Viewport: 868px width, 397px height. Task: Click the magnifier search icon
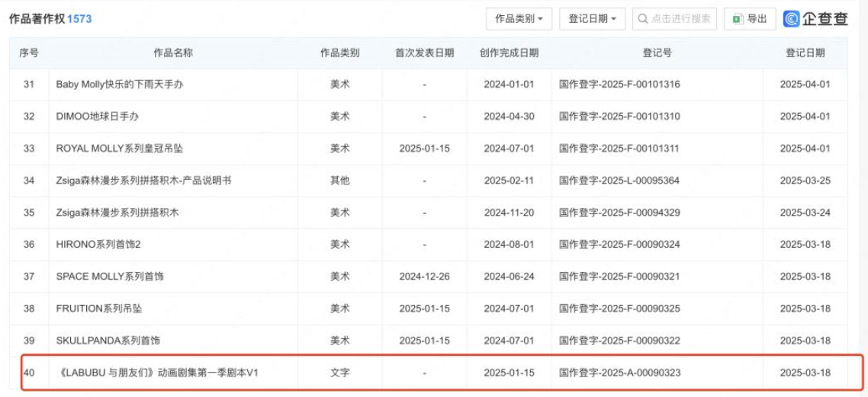coord(642,19)
